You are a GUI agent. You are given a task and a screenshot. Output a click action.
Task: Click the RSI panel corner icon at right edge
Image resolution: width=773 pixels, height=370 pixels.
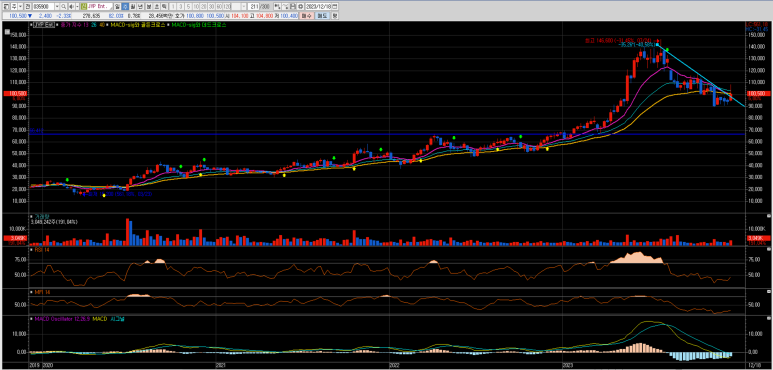point(770,249)
